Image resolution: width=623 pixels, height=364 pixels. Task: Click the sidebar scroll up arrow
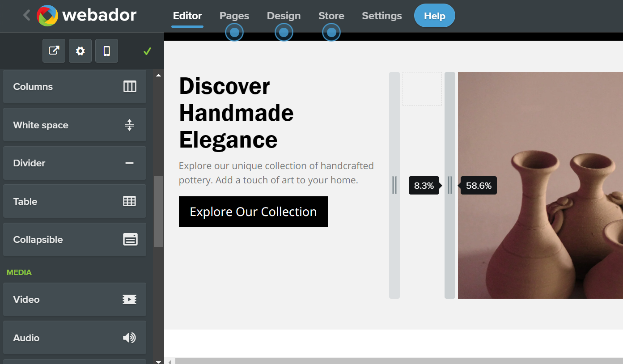pos(158,75)
